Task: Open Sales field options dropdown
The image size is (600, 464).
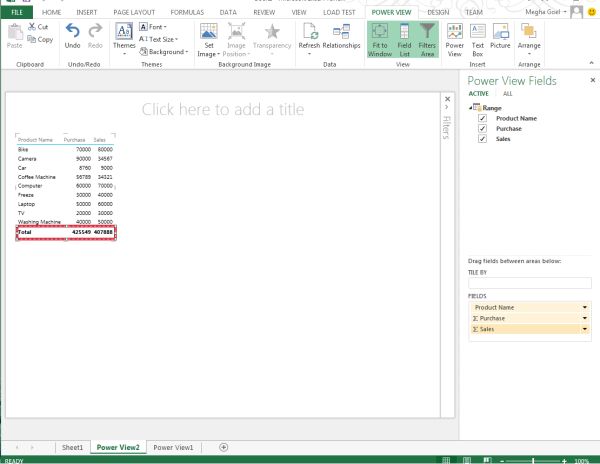Action: pyautogui.click(x=585, y=329)
